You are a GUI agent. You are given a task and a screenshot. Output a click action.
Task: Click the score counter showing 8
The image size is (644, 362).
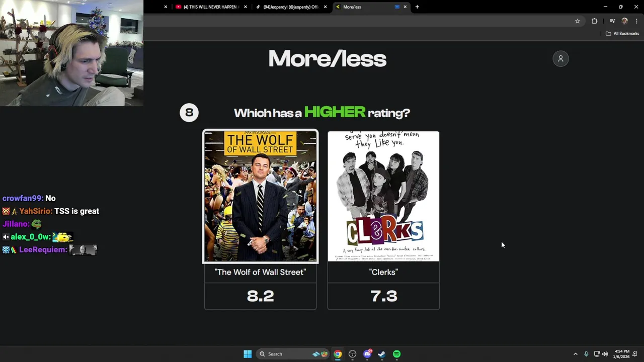coord(189,113)
